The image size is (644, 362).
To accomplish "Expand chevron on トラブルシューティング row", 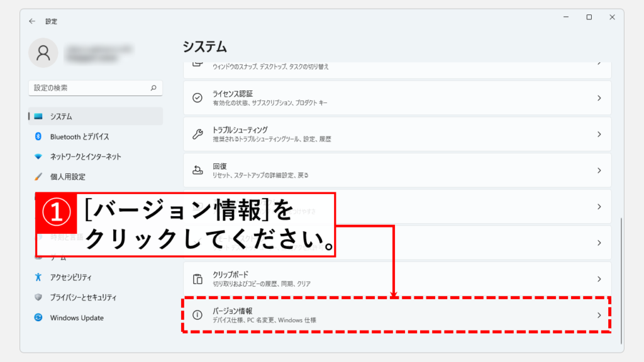I will click(599, 134).
